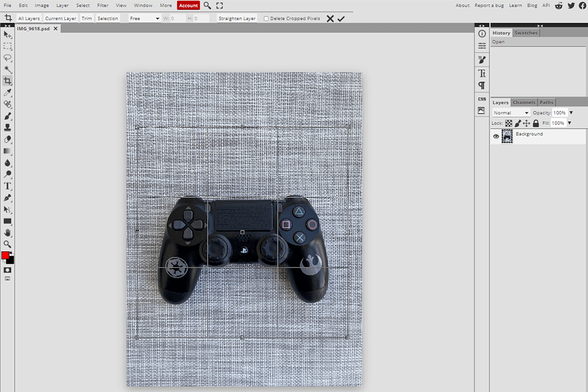The height and width of the screenshot is (392, 588).
Task: Toggle lock transparent pixels
Action: pyautogui.click(x=508, y=123)
